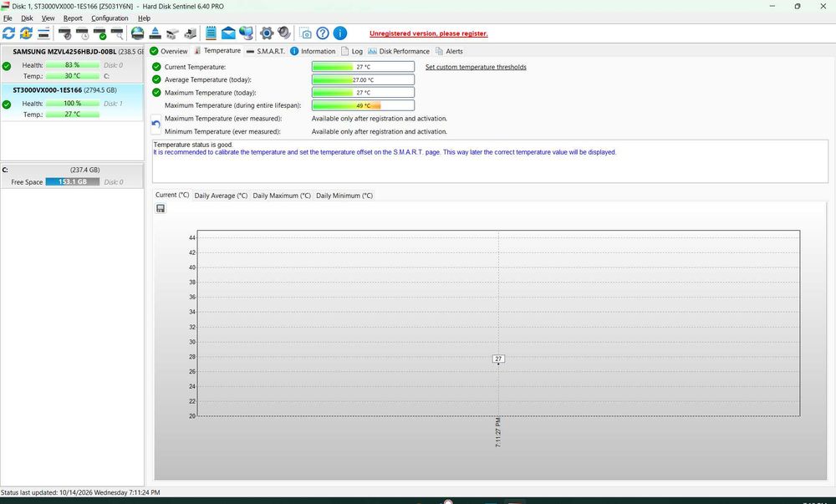The width and height of the screenshot is (836, 504).
Task: Open the Disk menu
Action: 27,18
